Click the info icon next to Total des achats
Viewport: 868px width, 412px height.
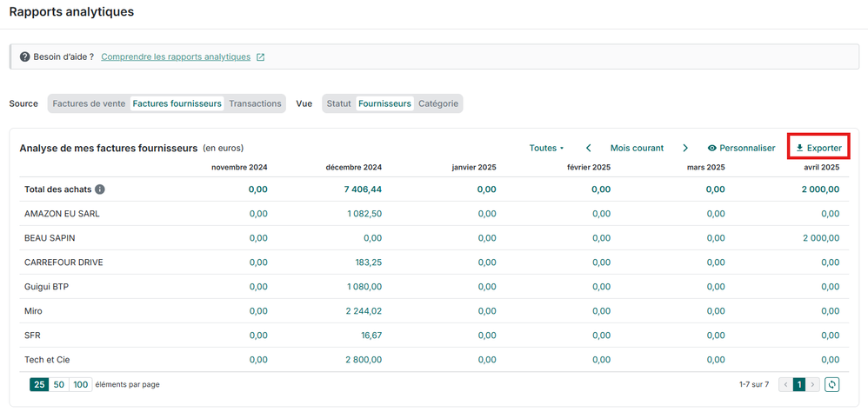pos(100,189)
